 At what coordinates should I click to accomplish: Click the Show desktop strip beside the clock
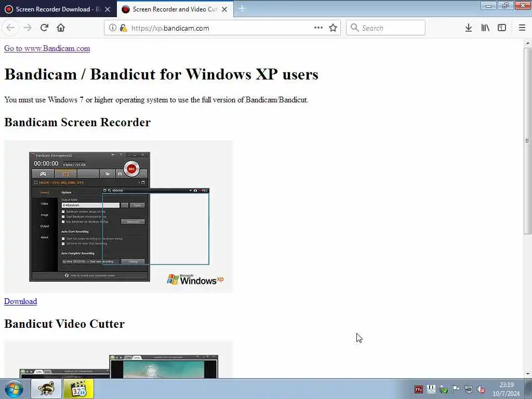[528, 389]
